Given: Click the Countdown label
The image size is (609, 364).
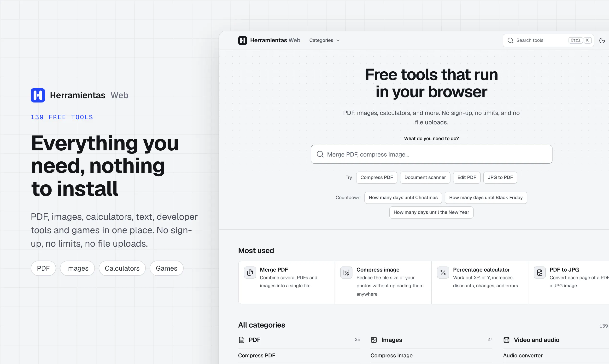Looking at the screenshot, I should pyautogui.click(x=348, y=198).
